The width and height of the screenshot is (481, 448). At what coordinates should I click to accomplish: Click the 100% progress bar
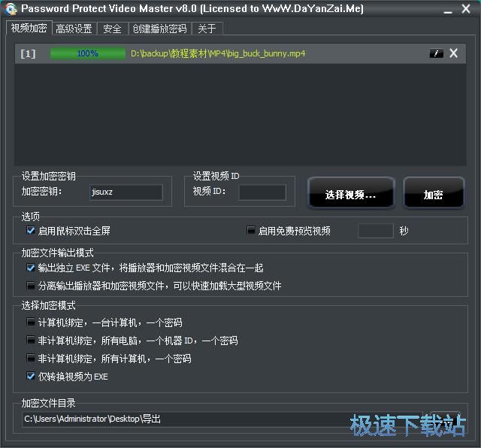click(x=88, y=53)
